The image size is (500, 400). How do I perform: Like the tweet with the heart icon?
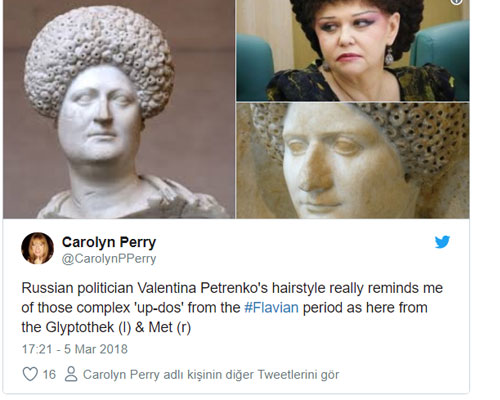click(x=30, y=374)
